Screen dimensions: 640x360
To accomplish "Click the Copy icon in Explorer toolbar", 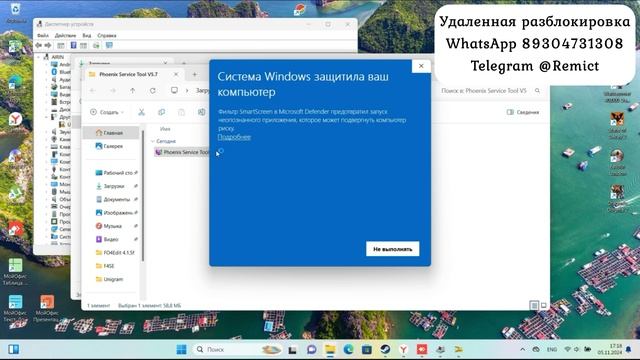I will [x=162, y=112].
